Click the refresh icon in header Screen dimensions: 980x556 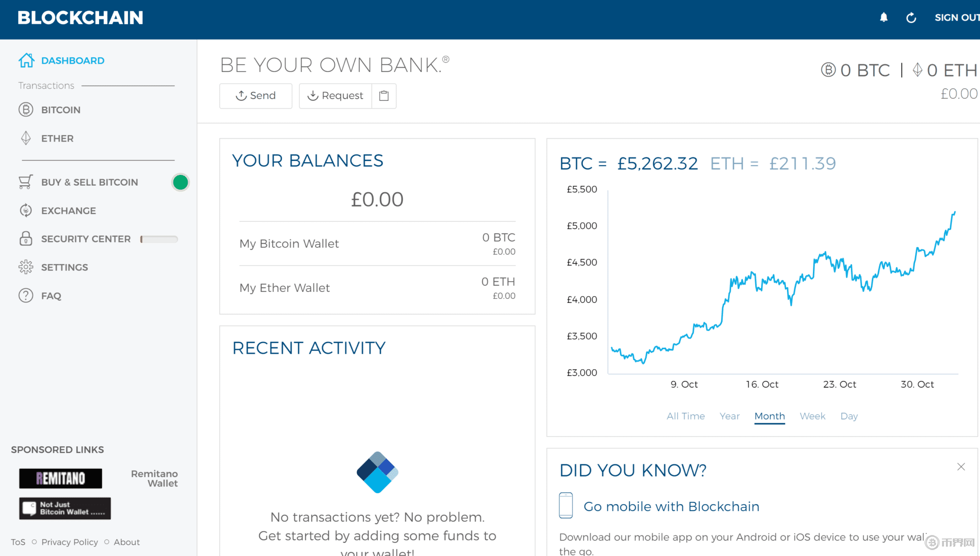point(911,18)
